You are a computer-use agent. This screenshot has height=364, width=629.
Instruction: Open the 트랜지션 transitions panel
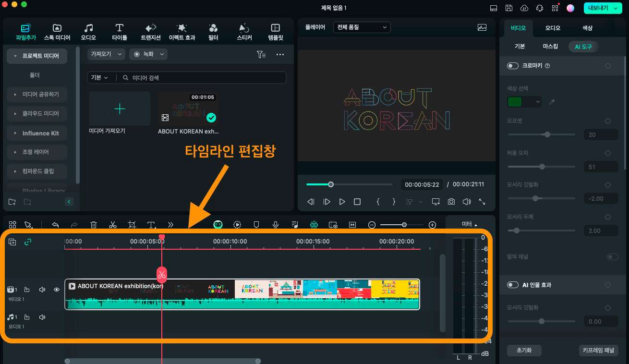pyautogui.click(x=151, y=32)
